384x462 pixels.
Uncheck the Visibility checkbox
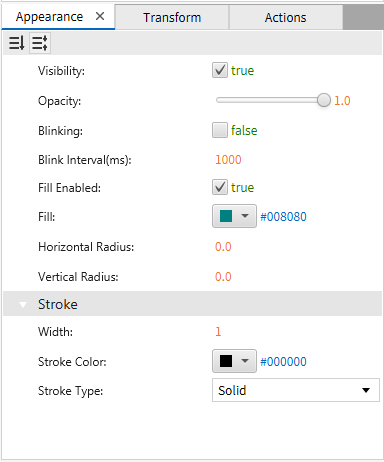[220, 70]
